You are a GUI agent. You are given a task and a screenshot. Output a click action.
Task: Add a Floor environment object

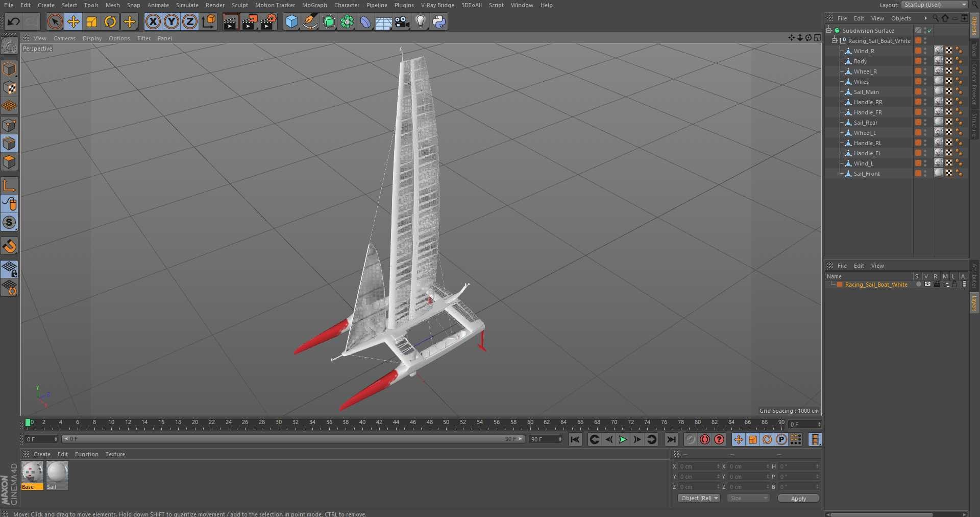[x=383, y=21]
